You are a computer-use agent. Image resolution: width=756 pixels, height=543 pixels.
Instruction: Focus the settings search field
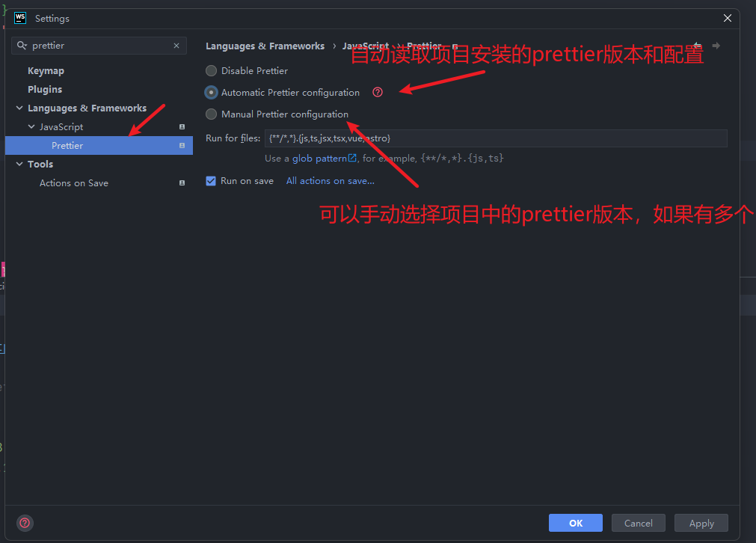[x=99, y=46]
